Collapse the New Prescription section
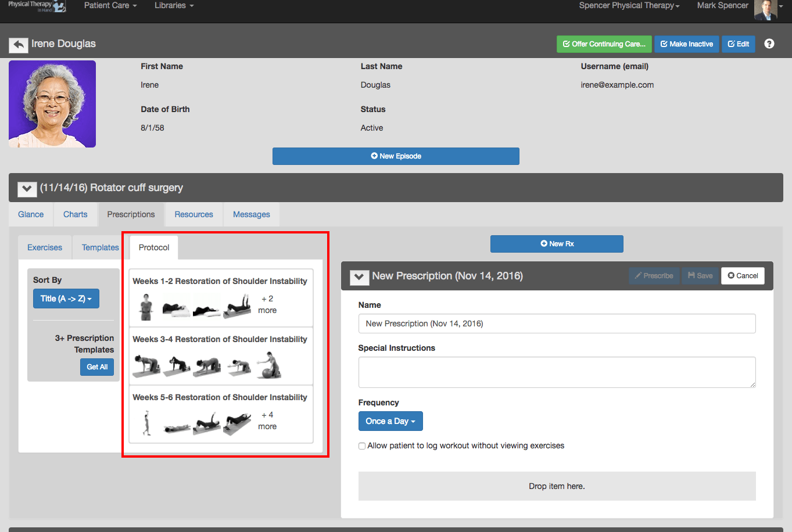 pyautogui.click(x=359, y=277)
